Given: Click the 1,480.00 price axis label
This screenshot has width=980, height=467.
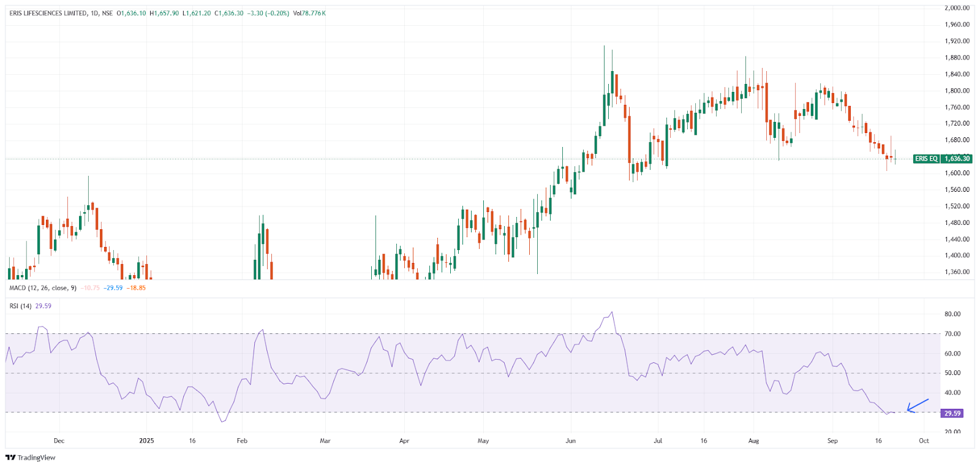Looking at the screenshot, I should pos(957,222).
